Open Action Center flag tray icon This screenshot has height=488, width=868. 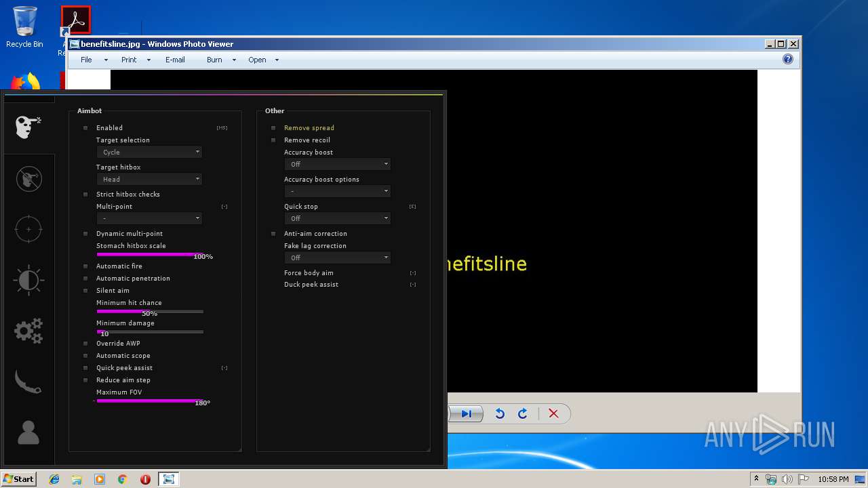click(804, 479)
